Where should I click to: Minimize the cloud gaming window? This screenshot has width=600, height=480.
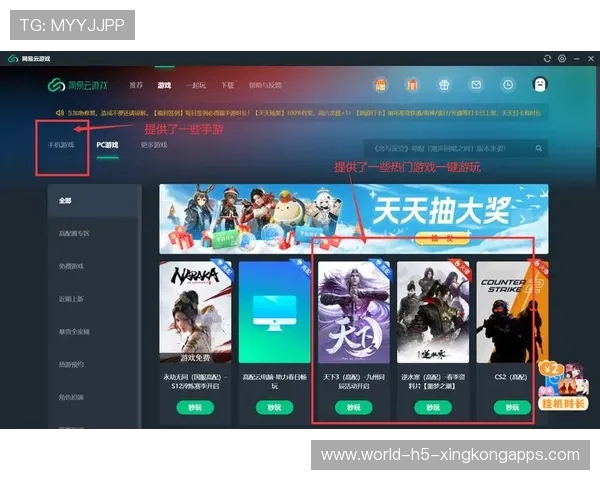point(576,58)
